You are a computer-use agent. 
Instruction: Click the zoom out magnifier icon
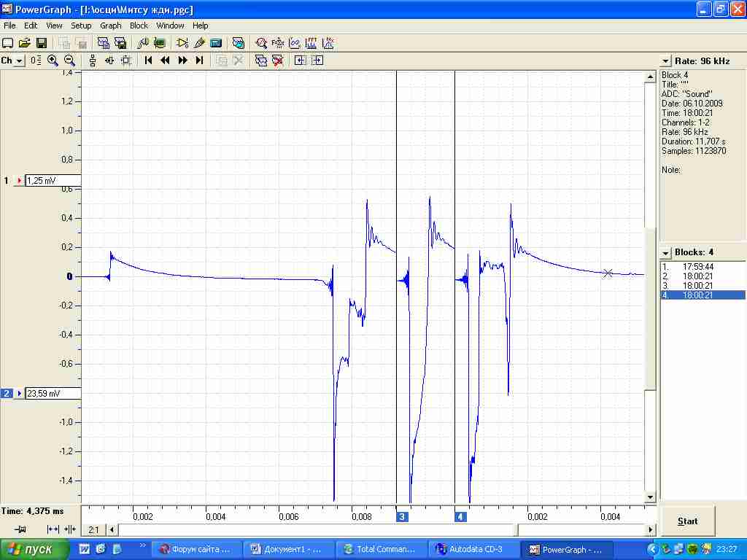(69, 61)
